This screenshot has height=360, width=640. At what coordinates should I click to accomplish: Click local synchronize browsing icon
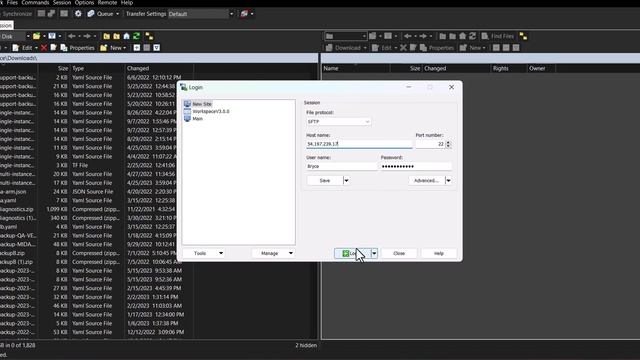pos(149,36)
